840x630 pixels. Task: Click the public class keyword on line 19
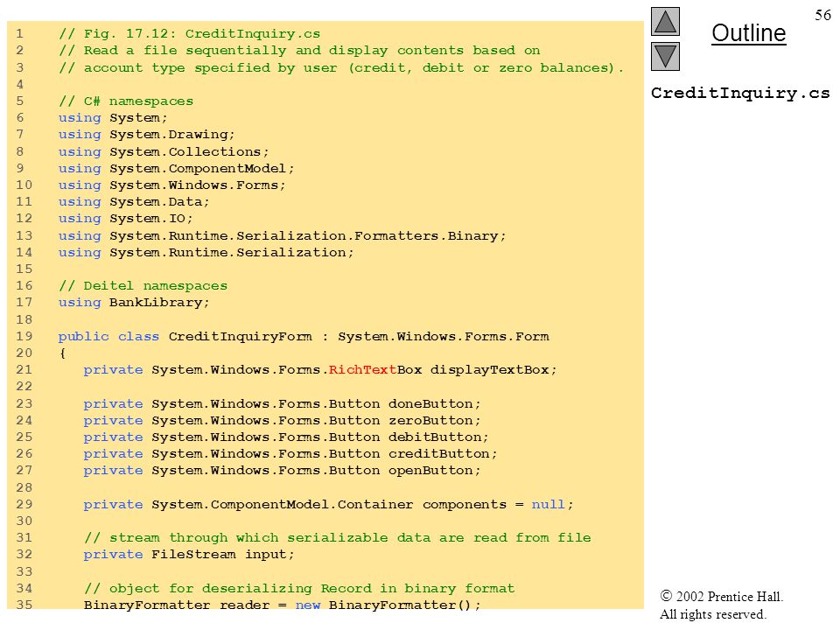(108, 336)
